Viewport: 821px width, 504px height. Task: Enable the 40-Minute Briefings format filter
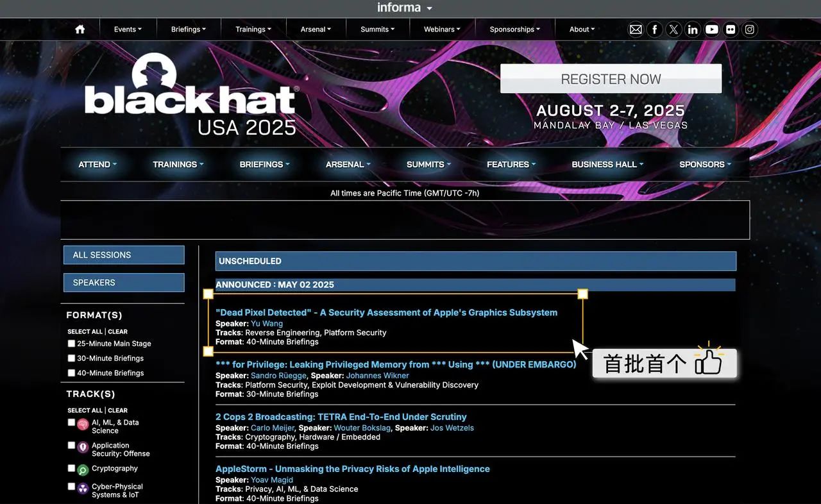point(71,373)
